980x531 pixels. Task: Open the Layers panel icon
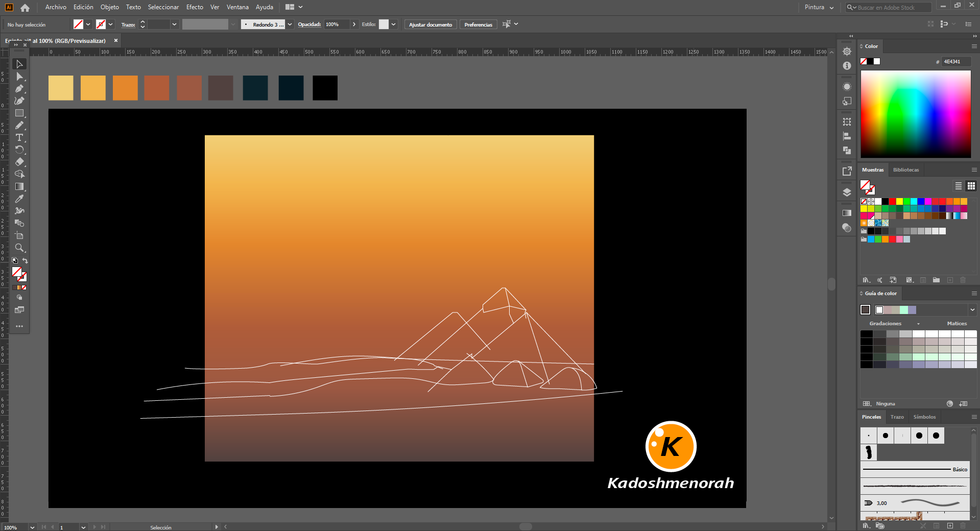(x=847, y=192)
